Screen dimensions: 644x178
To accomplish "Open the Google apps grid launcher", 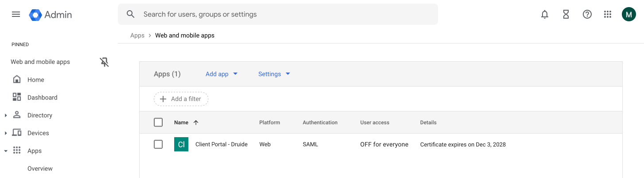I will [608, 14].
